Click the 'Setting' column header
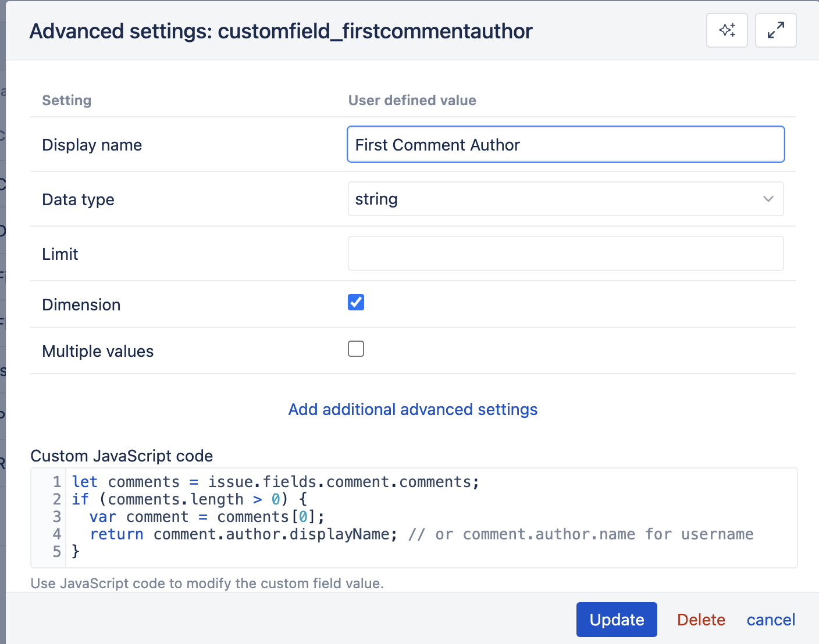Image resolution: width=819 pixels, height=644 pixels. click(66, 100)
